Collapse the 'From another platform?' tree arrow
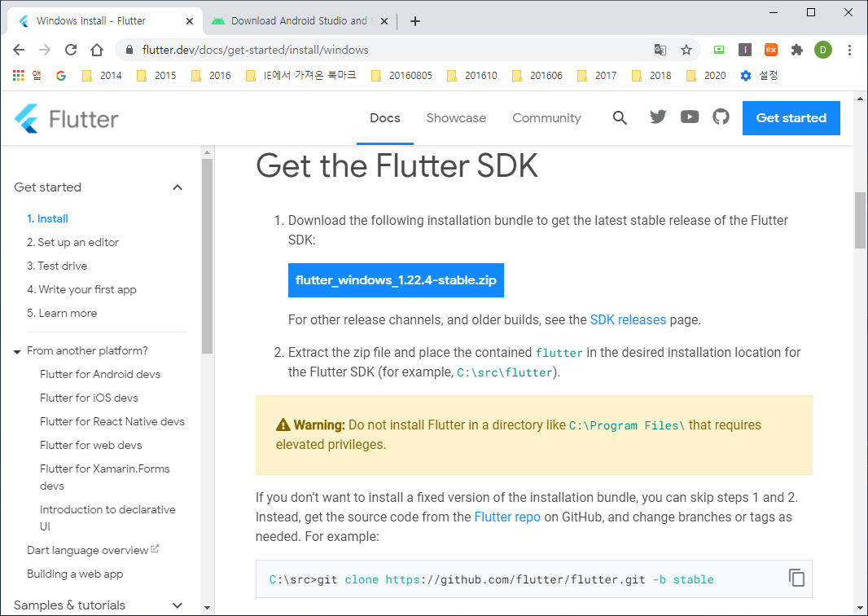The image size is (868, 616). [17, 351]
